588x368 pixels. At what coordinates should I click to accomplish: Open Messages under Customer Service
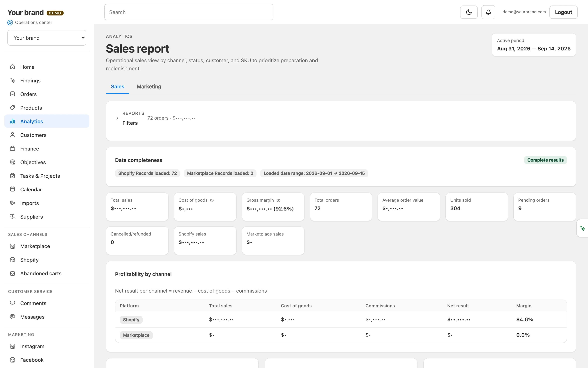[x=47, y=317]
